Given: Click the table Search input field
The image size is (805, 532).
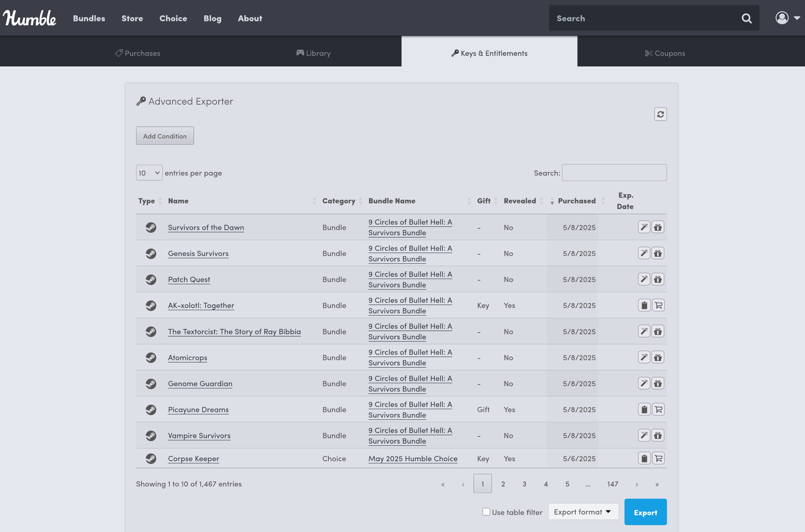Looking at the screenshot, I should click(x=614, y=173).
